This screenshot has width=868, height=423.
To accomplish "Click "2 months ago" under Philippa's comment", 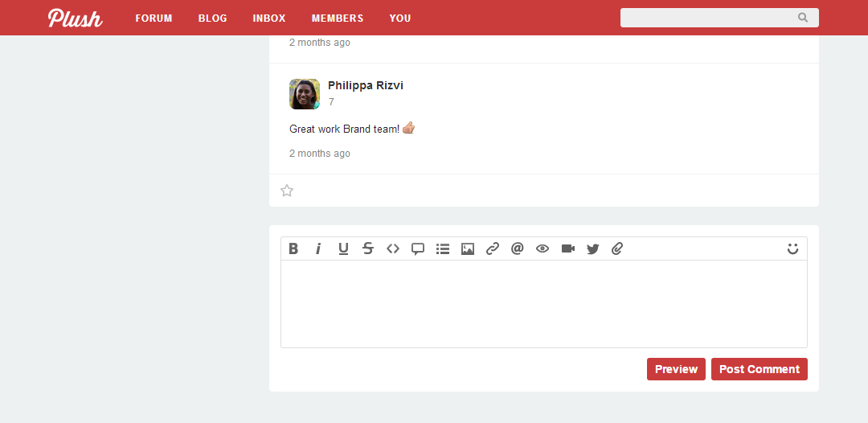I will click(x=320, y=154).
